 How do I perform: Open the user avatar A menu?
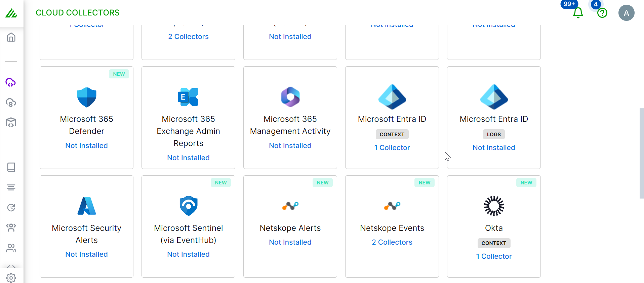pyautogui.click(x=627, y=13)
